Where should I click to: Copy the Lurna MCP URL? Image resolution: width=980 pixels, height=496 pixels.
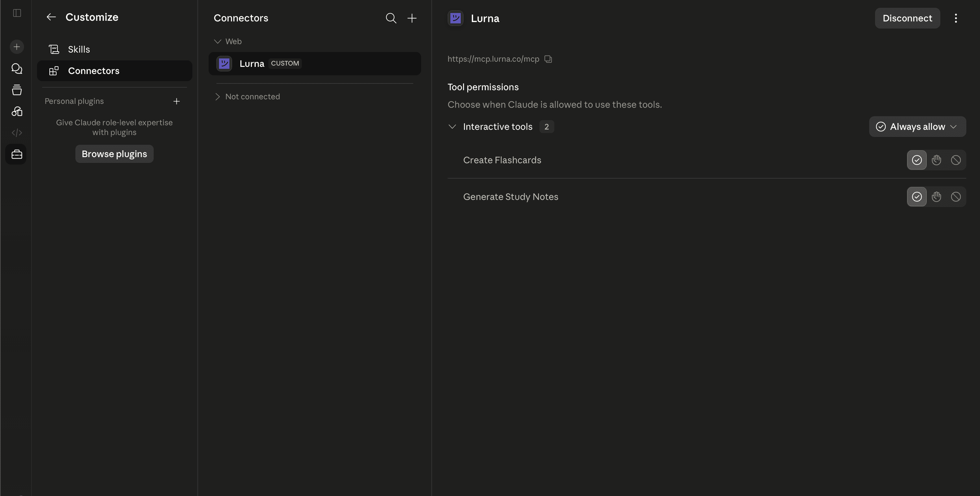pyautogui.click(x=548, y=59)
